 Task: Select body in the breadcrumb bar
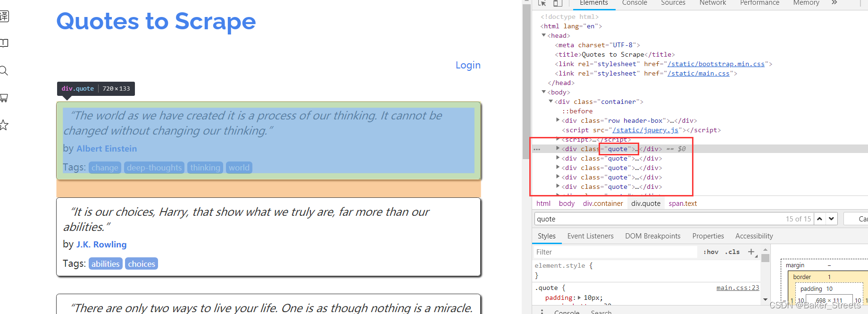pos(567,204)
